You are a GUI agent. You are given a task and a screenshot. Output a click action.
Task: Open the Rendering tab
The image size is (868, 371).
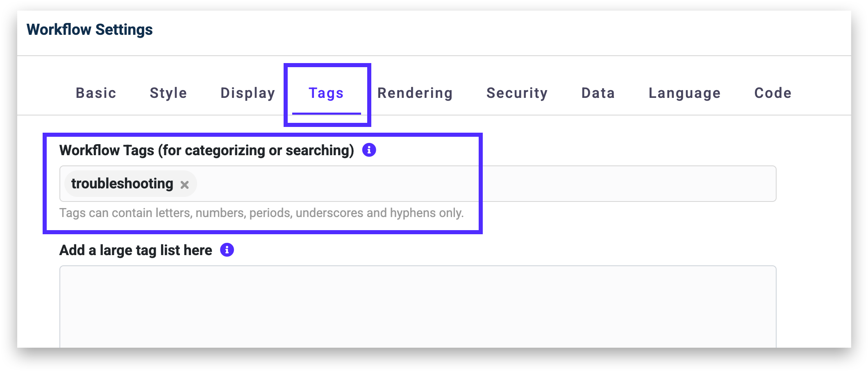tap(415, 93)
